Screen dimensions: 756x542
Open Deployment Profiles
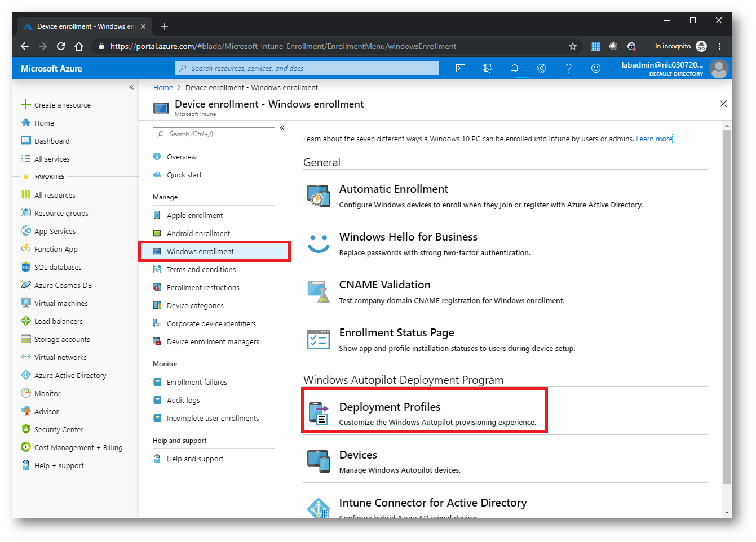(x=506, y=413)
